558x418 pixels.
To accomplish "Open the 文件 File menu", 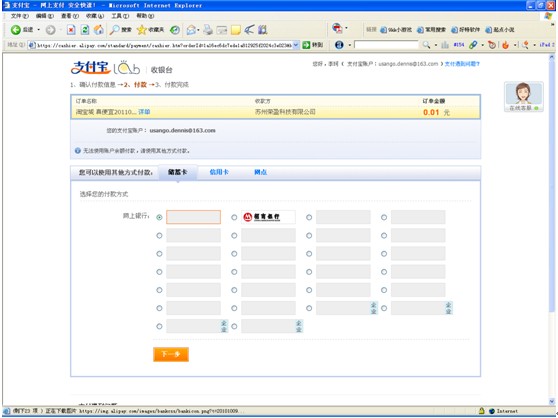I will tap(20, 16).
